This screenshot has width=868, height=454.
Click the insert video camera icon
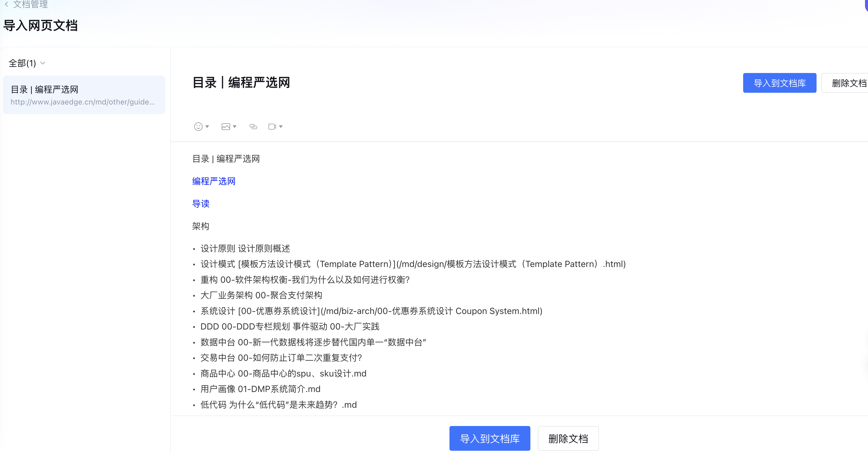point(272,126)
